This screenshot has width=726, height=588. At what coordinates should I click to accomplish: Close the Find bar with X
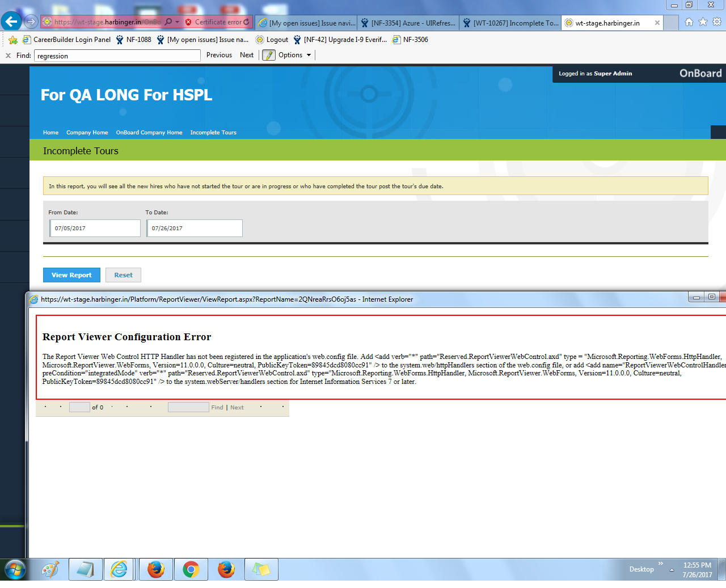click(x=8, y=56)
